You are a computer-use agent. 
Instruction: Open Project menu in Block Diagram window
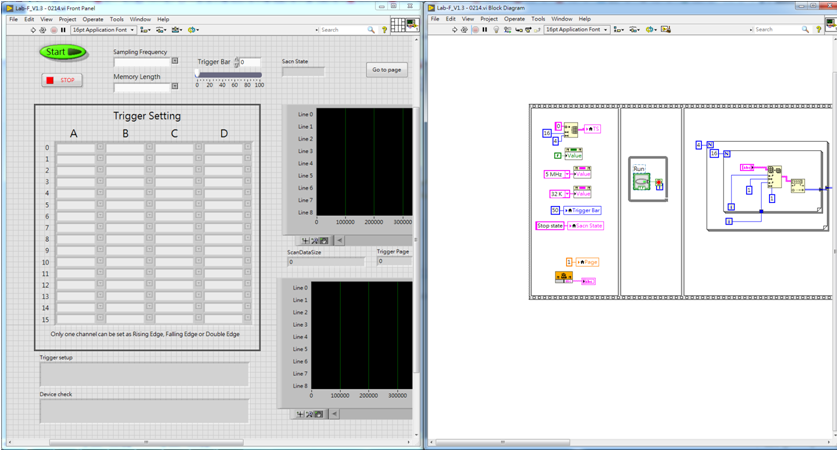pyautogui.click(x=488, y=19)
